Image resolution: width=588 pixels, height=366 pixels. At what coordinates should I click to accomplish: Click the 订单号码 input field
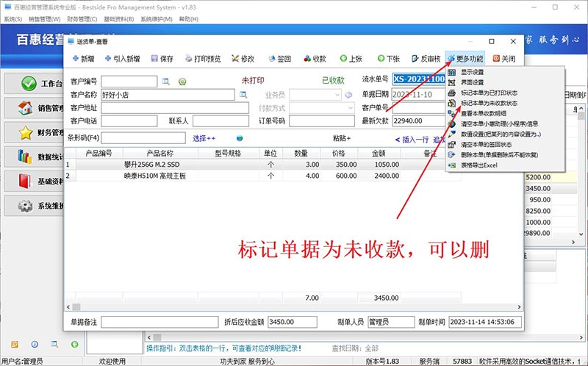coord(322,121)
